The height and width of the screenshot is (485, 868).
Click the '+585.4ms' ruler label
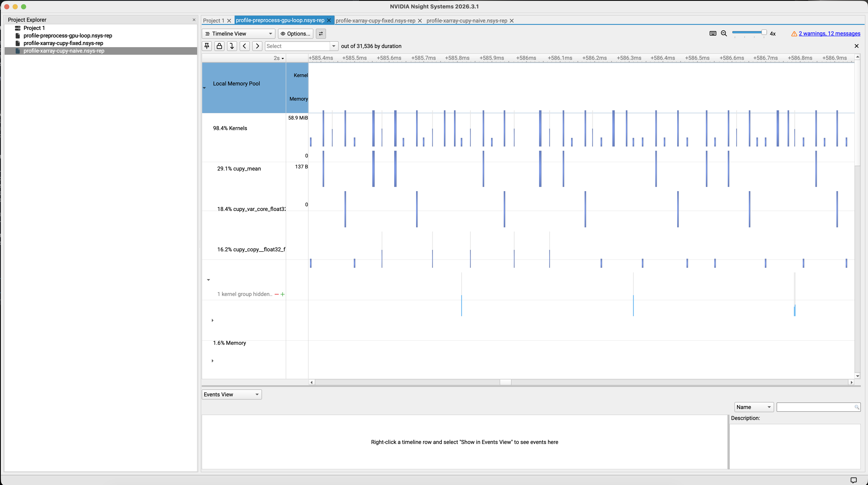[321, 58]
